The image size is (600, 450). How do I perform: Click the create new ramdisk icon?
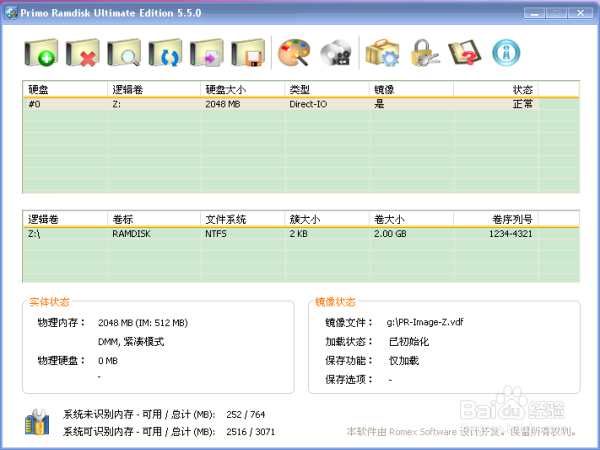(x=41, y=53)
